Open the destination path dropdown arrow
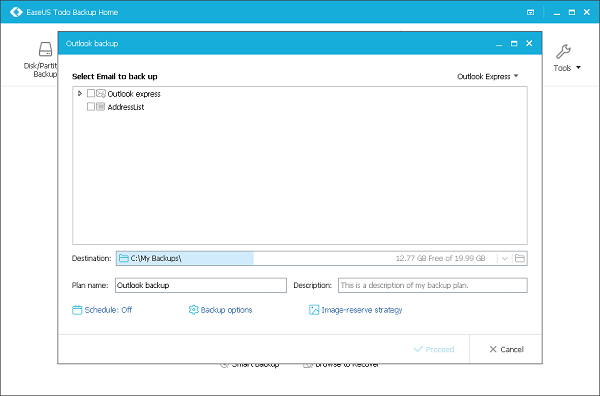Viewport: 600px width, 396px height. (x=505, y=259)
